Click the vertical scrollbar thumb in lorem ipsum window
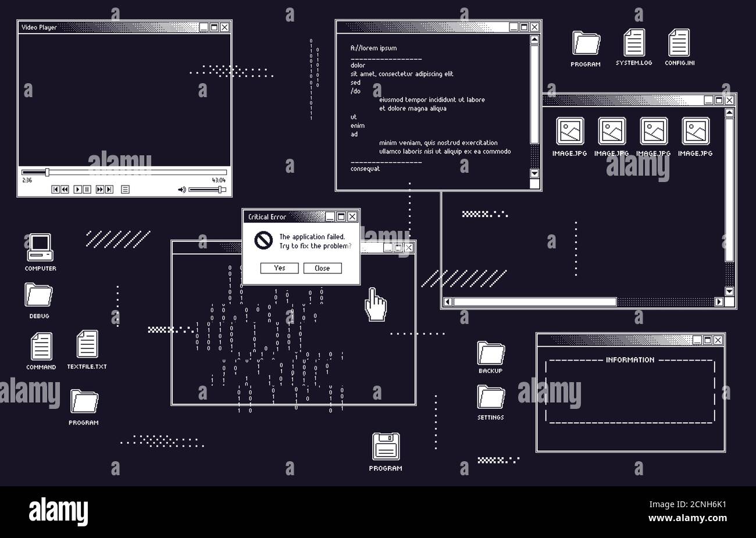The image size is (756, 538). click(534, 94)
